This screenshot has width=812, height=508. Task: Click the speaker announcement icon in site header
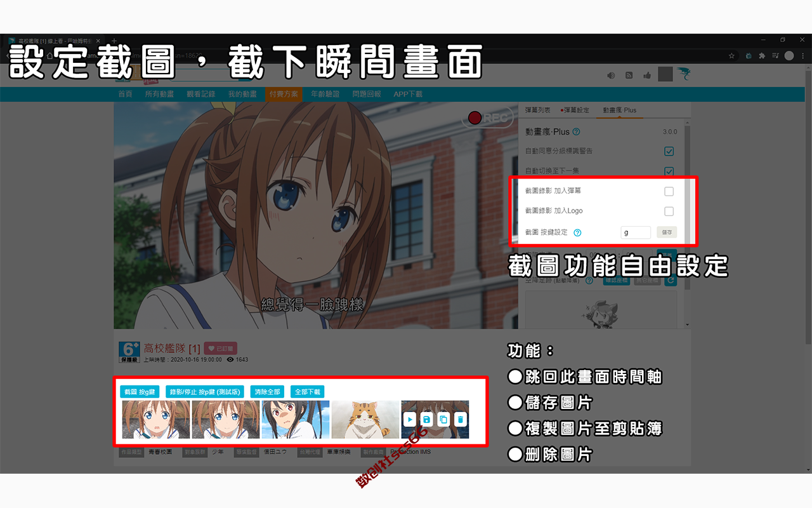[611, 75]
